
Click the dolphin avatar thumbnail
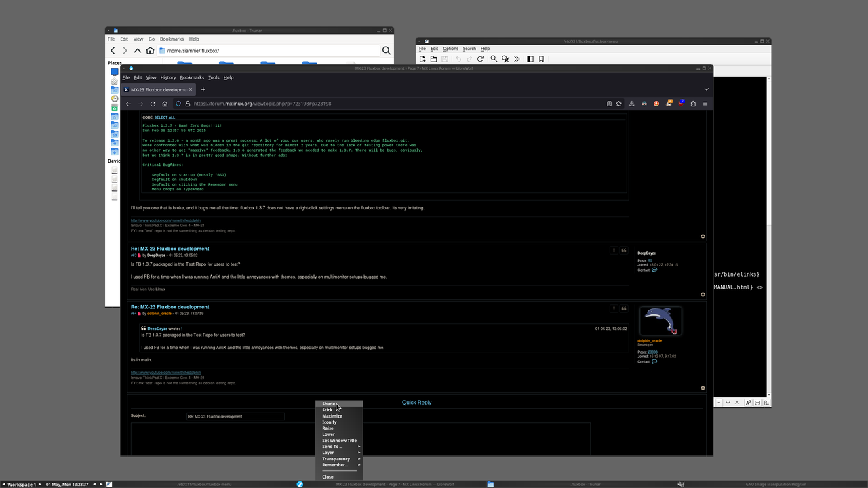[660, 321]
